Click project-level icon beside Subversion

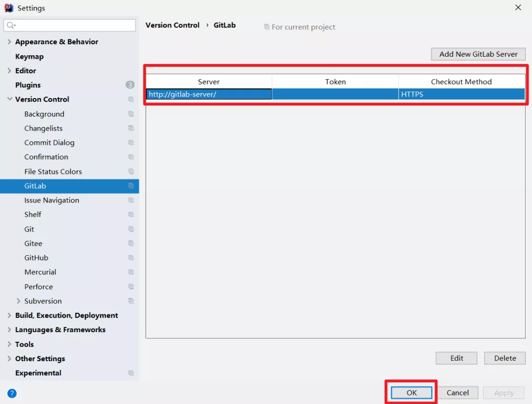pos(131,301)
